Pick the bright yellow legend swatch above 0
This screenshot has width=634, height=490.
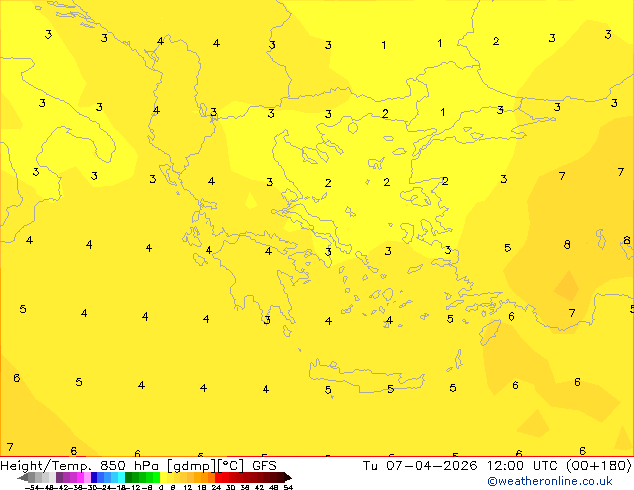(x=163, y=477)
